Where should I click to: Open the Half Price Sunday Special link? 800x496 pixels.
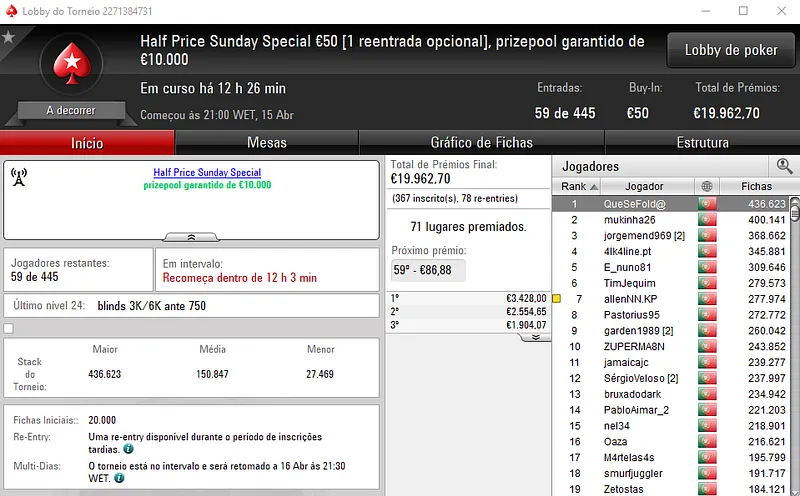coord(207,173)
